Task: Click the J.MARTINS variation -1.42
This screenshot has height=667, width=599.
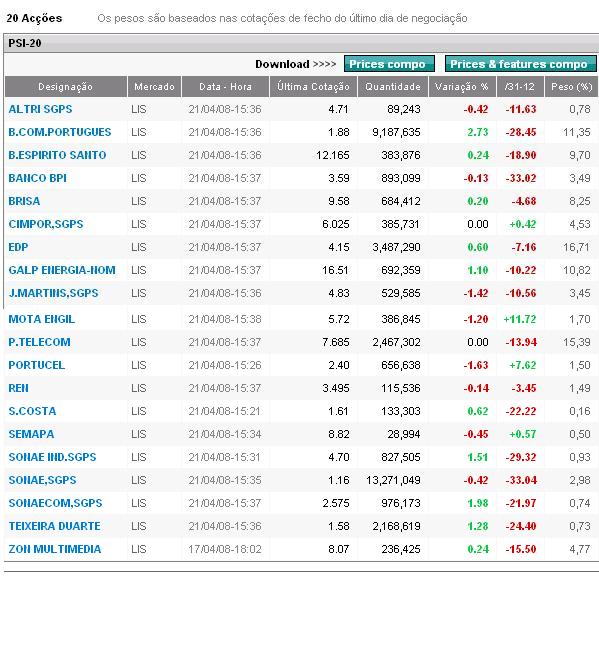Action: coord(476,293)
